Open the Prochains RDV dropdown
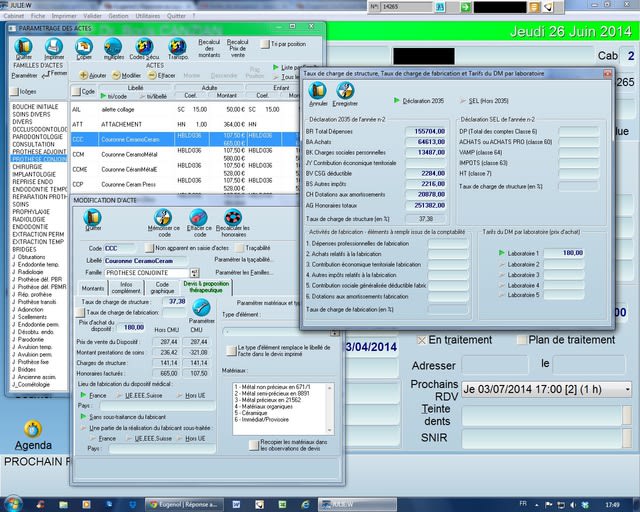 (x=626, y=388)
